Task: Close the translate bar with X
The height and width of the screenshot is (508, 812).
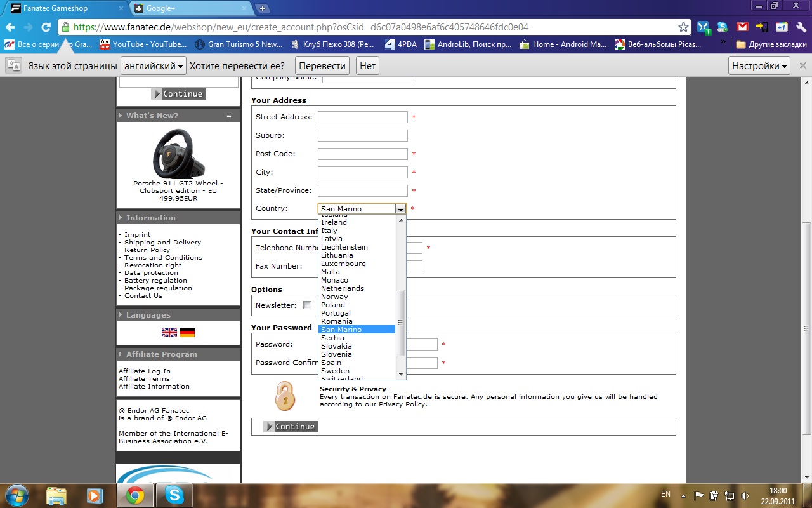Action: point(802,65)
